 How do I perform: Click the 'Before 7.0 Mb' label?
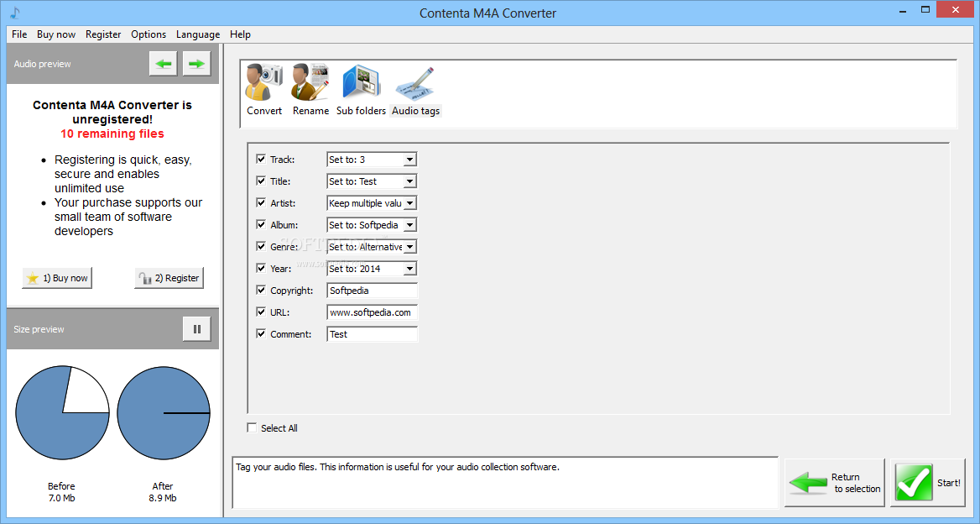pyautogui.click(x=61, y=492)
